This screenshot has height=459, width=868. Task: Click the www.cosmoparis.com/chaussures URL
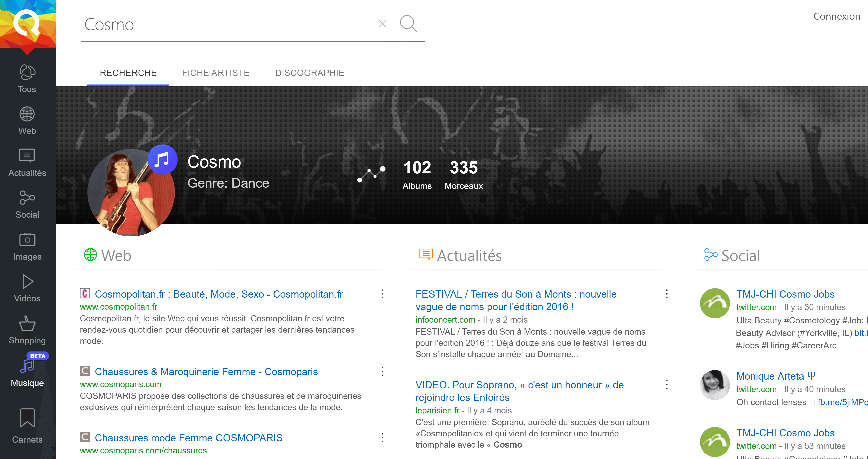tap(143, 450)
